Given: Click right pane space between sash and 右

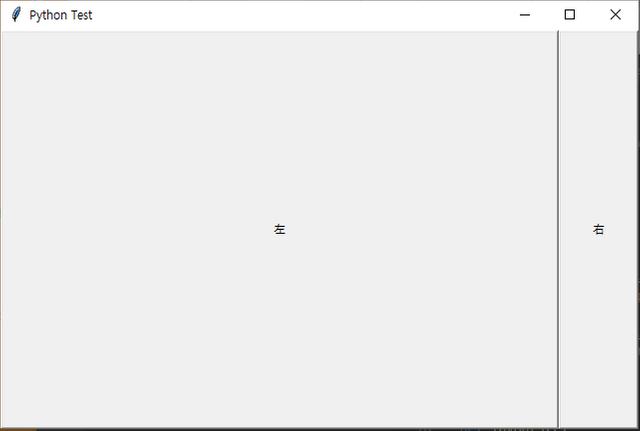Looking at the screenshot, I should coord(576,229).
